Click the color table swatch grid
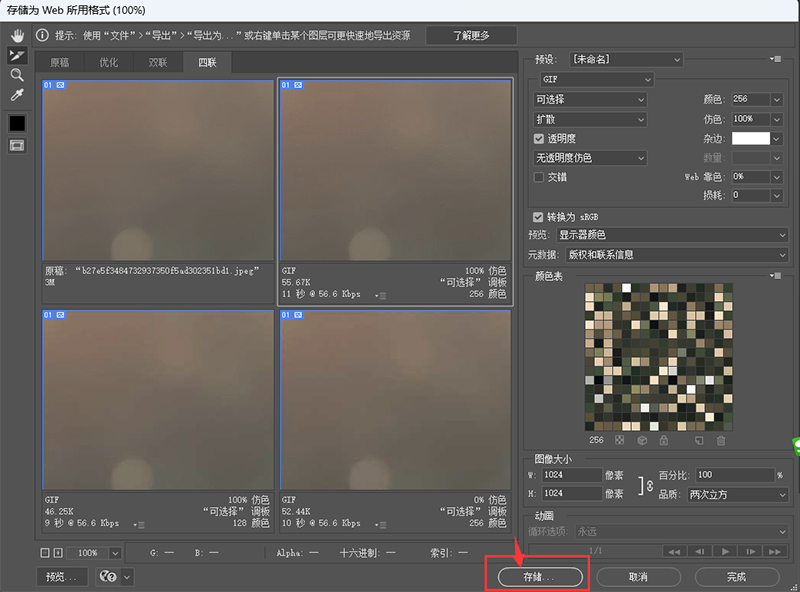This screenshot has width=800, height=592. [659, 357]
